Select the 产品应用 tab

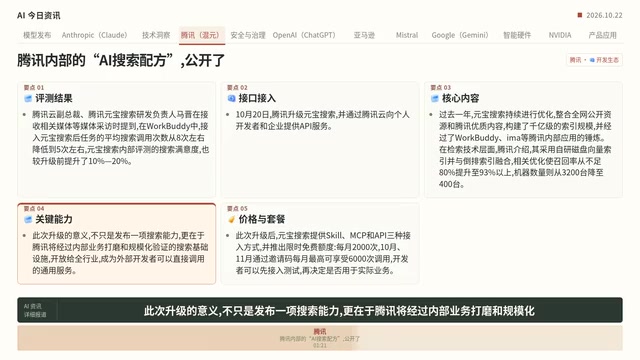602,35
